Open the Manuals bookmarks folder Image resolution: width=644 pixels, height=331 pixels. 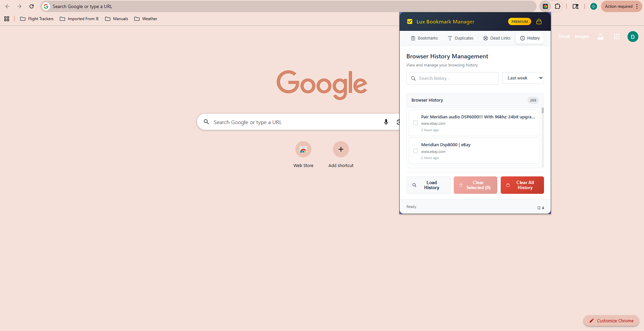click(x=117, y=19)
